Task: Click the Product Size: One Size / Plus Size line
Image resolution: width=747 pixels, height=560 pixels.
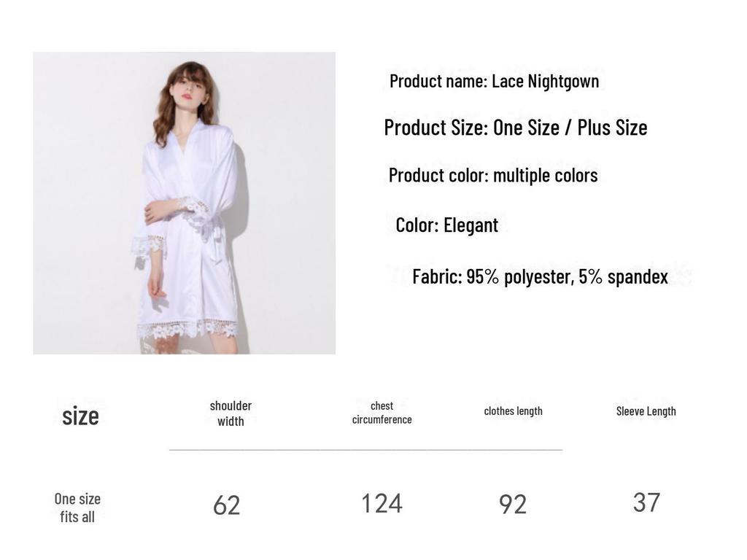Action: coord(516,128)
